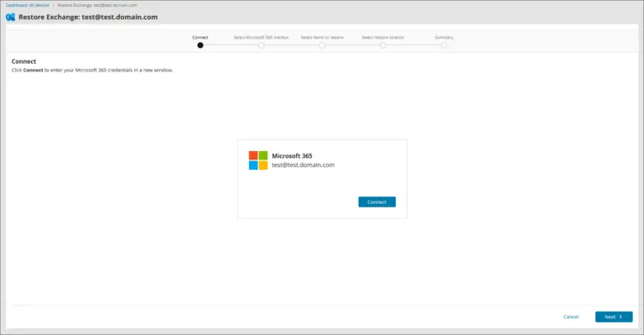Cancel the restore wizard
This screenshot has width=644, height=335.
coord(571,317)
